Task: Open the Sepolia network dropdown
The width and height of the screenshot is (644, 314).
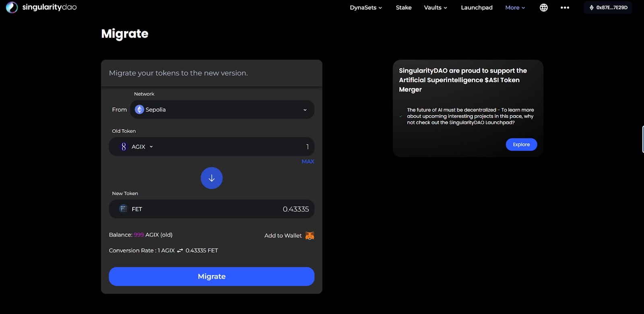Action: tap(222, 109)
